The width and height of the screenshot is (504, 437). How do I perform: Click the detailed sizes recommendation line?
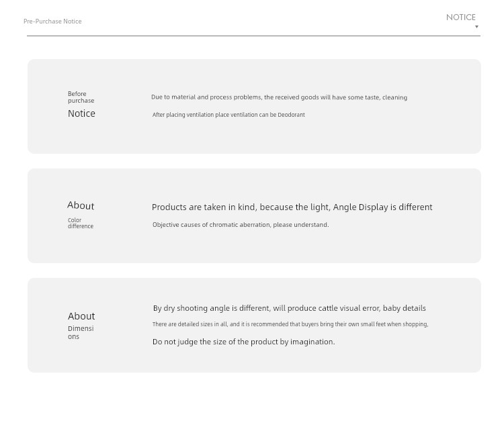pyautogui.click(x=290, y=324)
